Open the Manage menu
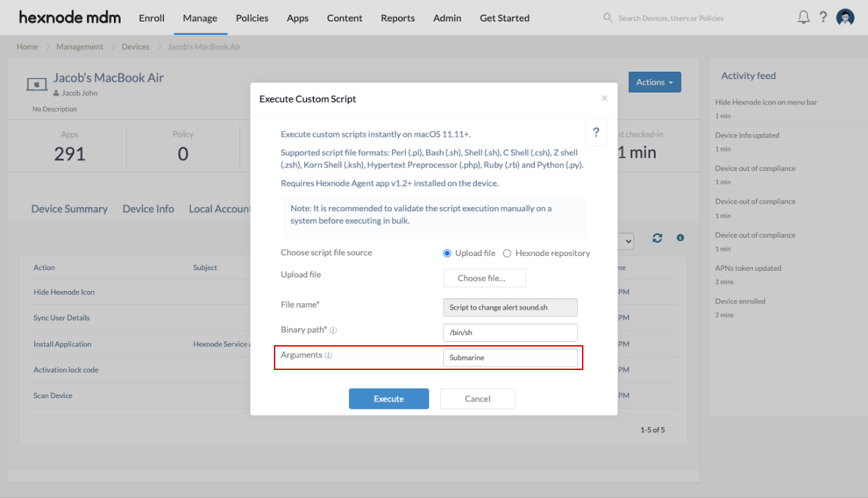This screenshot has width=868, height=498. 200,18
